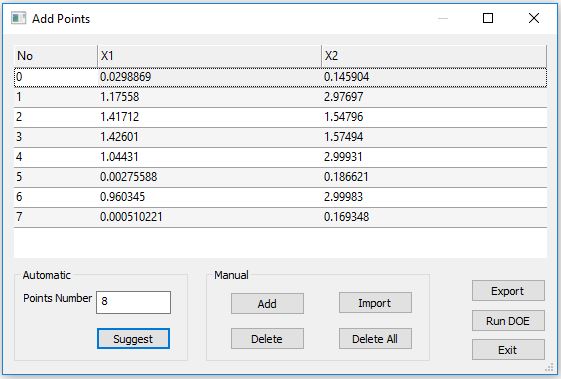Select X1 value 0.000510221
This screenshot has width=561, height=379.
[131, 217]
